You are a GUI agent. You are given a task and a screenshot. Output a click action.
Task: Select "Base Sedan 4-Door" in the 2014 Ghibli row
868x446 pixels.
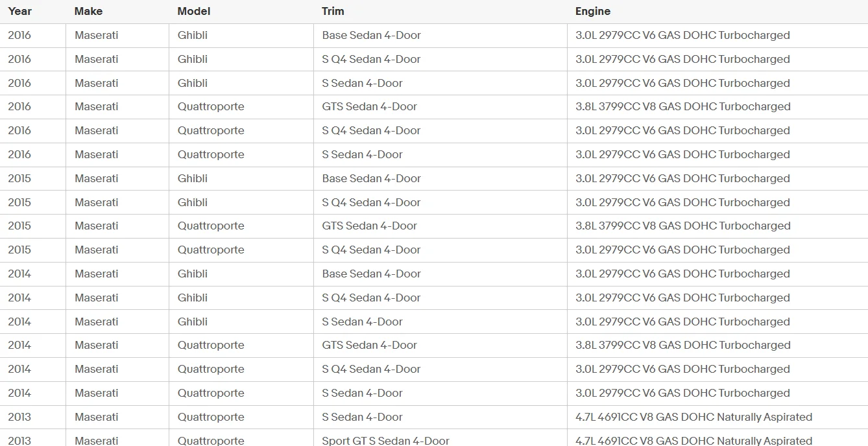[x=372, y=274]
